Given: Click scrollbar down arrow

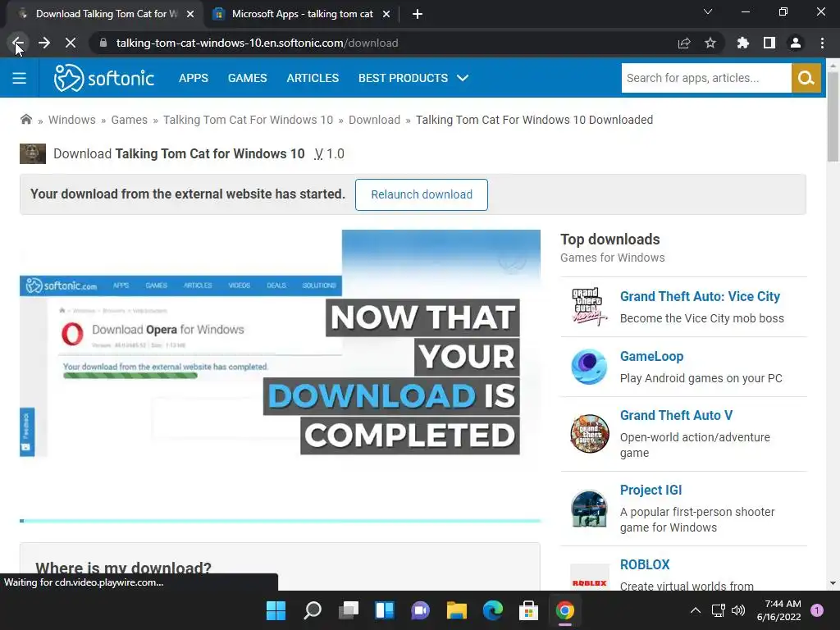Looking at the screenshot, I should [833, 583].
